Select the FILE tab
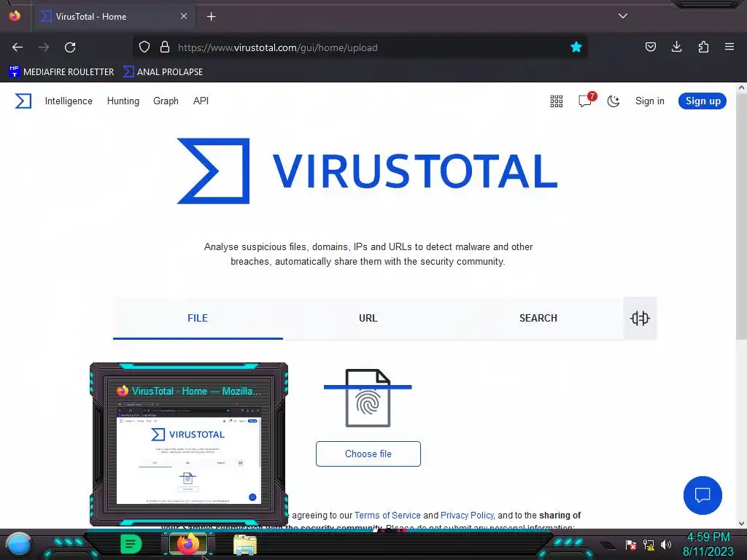 pyautogui.click(x=198, y=318)
